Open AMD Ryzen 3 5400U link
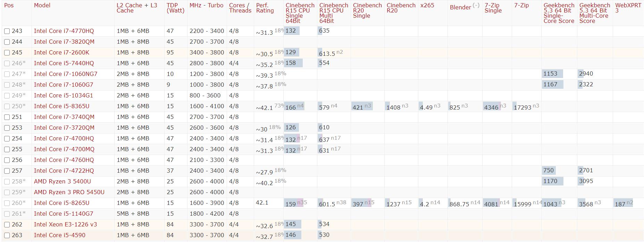Image resolution: width=644 pixels, height=242 pixels. 62,182
